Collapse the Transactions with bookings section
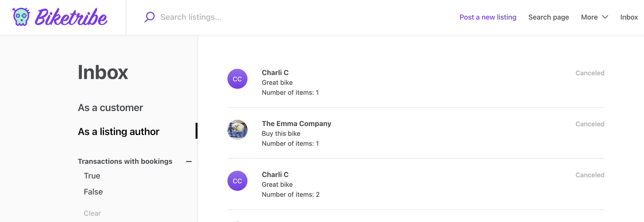Screen dimensions: 644x222 189,161
